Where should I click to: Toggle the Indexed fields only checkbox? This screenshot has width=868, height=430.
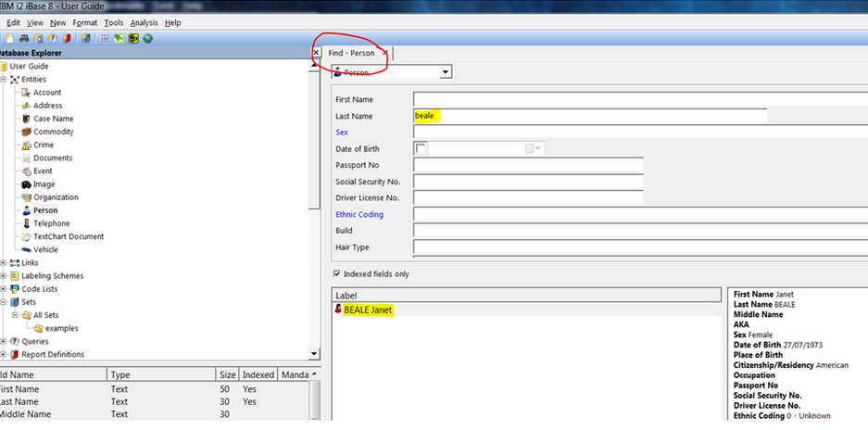point(336,273)
